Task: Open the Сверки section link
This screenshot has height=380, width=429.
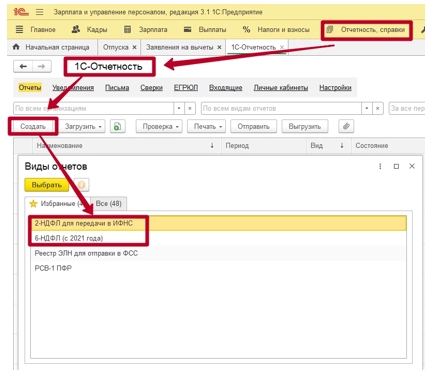Action: point(151,88)
